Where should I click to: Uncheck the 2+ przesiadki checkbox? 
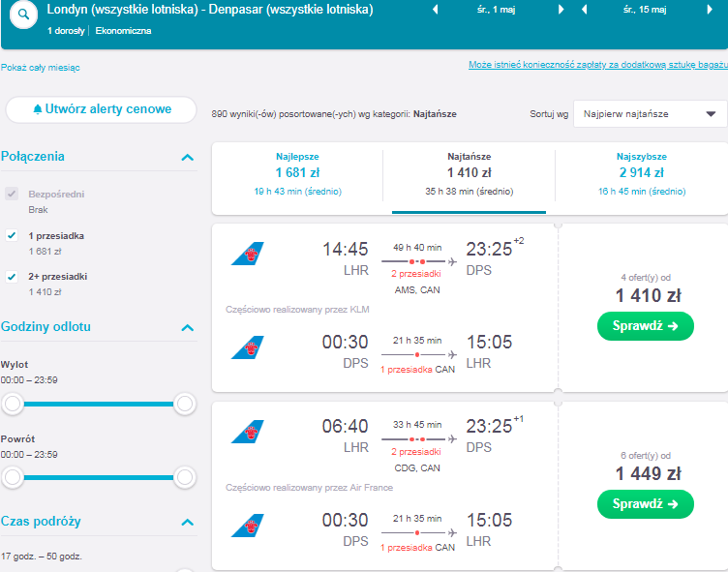[x=12, y=277]
